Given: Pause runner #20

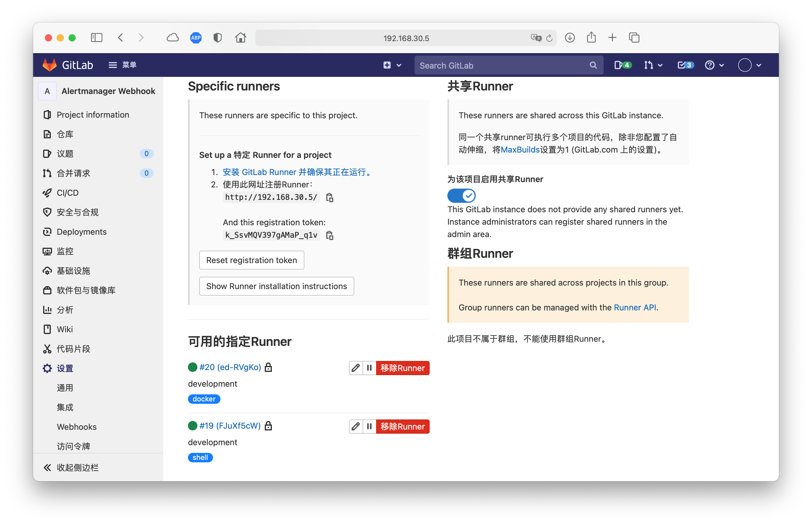Looking at the screenshot, I should pyautogui.click(x=369, y=368).
